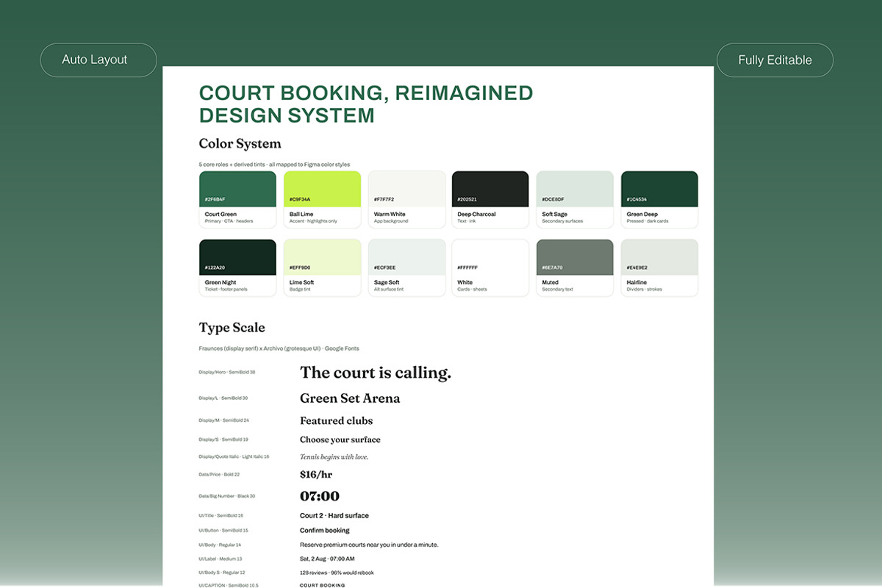Viewport: 882px width, 588px height.
Task: Click the 'Data/Big Number · Black 30' label
Action: [x=227, y=496]
